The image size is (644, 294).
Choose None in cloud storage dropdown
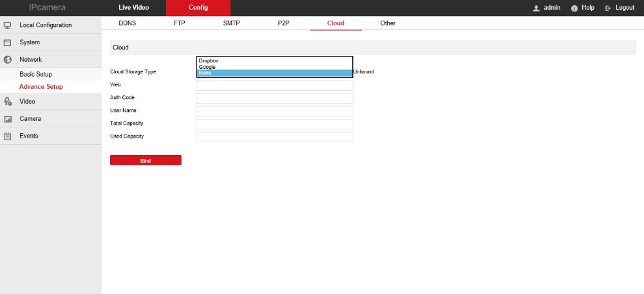[275, 73]
